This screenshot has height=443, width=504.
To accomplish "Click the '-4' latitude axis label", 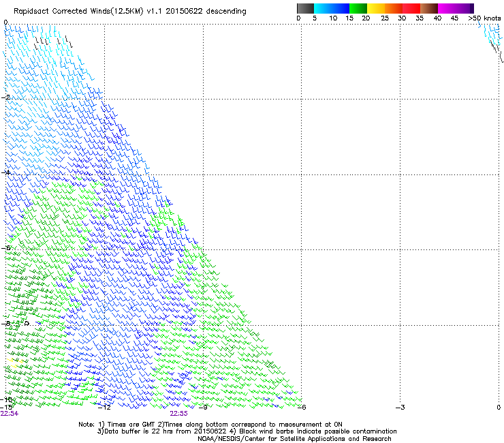I will coord(5,172).
